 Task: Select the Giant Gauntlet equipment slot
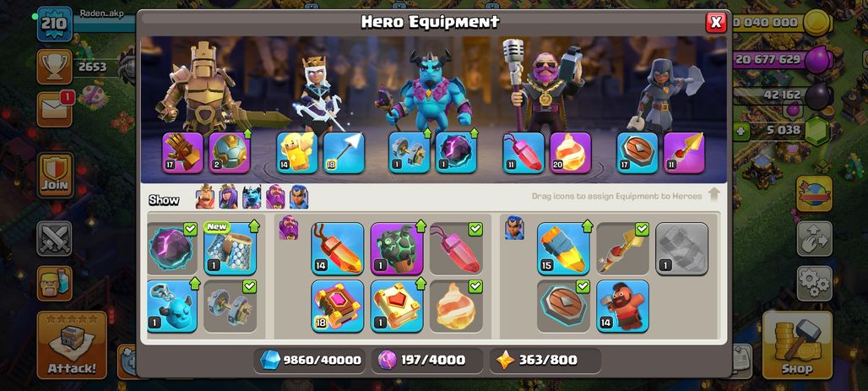[x=182, y=152]
